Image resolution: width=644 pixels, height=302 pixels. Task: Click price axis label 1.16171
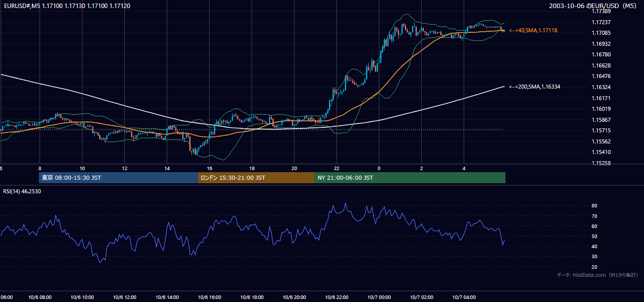tap(601, 98)
